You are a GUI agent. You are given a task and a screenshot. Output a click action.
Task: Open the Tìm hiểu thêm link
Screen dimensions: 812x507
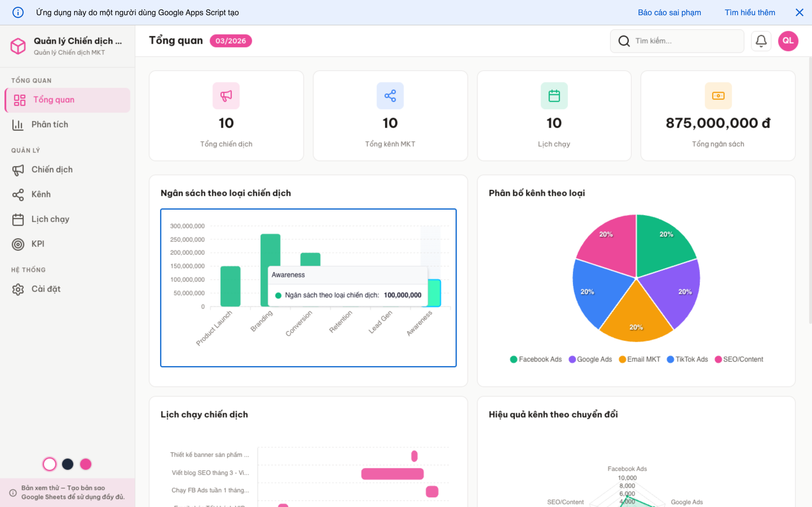coord(750,12)
